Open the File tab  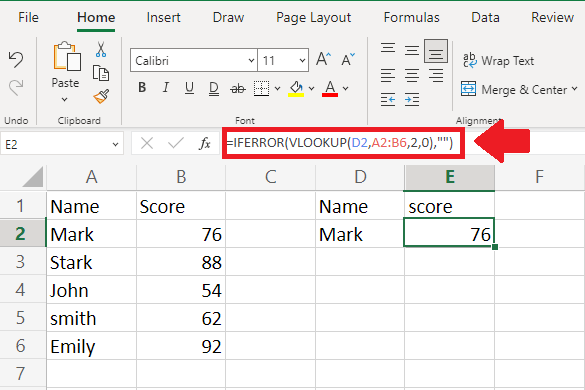click(x=28, y=17)
